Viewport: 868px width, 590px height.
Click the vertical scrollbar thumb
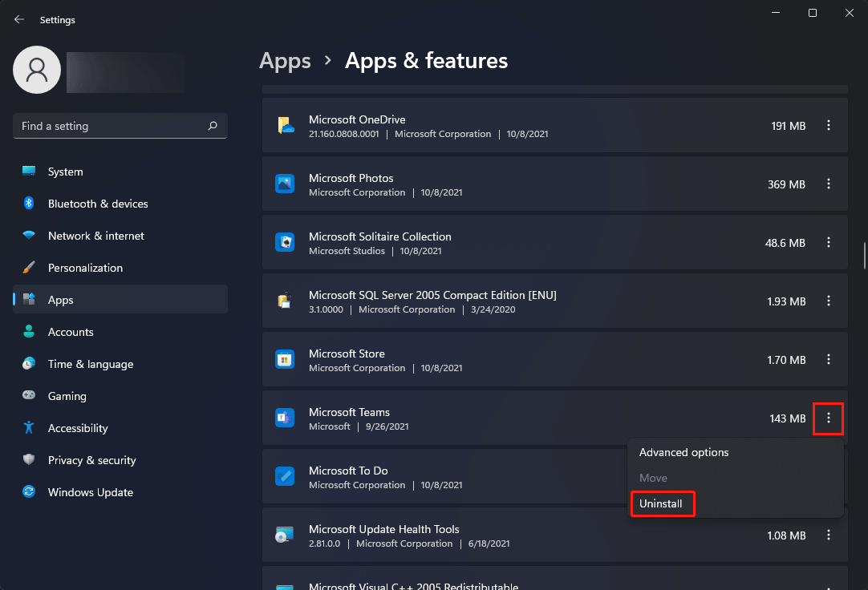864,256
